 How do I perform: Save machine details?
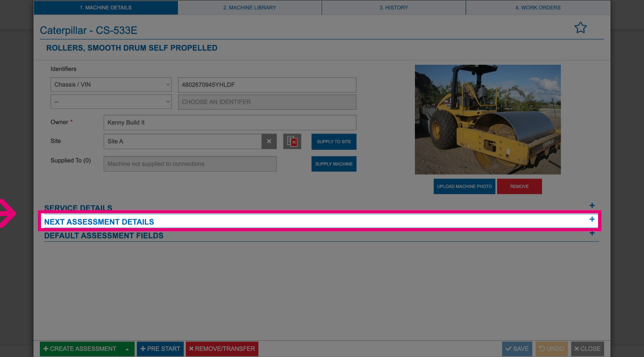click(x=517, y=349)
